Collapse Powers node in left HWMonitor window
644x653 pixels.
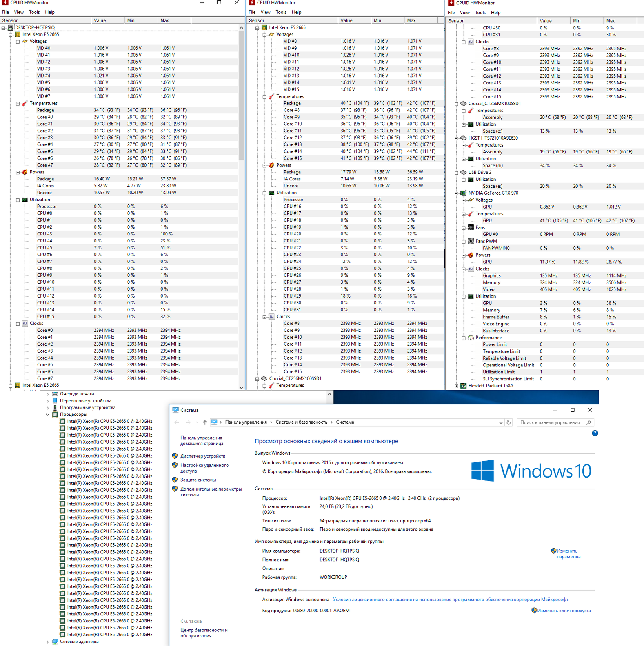18,172
